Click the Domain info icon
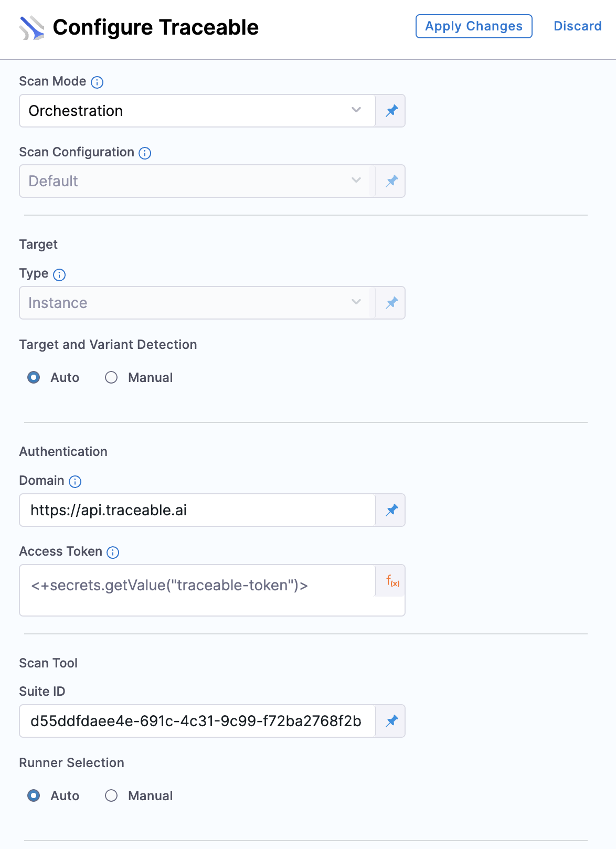Screen dimensions: 616x849 [75, 481]
